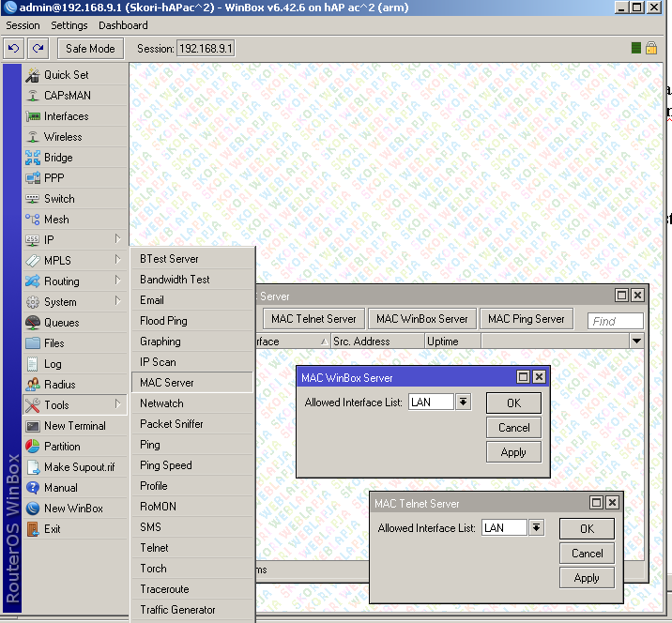672x623 pixels.
Task: Open MAC WinBox Server interface list dropdown
Action: tap(463, 403)
